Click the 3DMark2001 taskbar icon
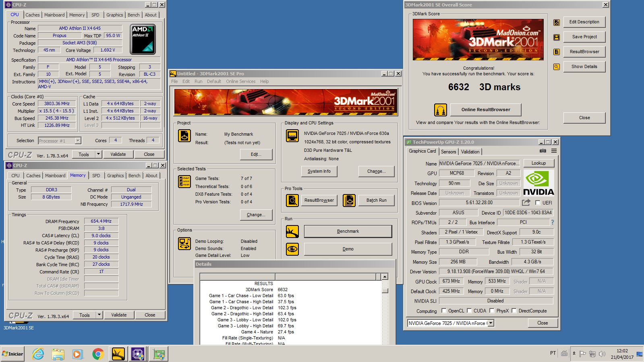Screen dimensions: 644x362 pyautogui.click(x=118, y=354)
